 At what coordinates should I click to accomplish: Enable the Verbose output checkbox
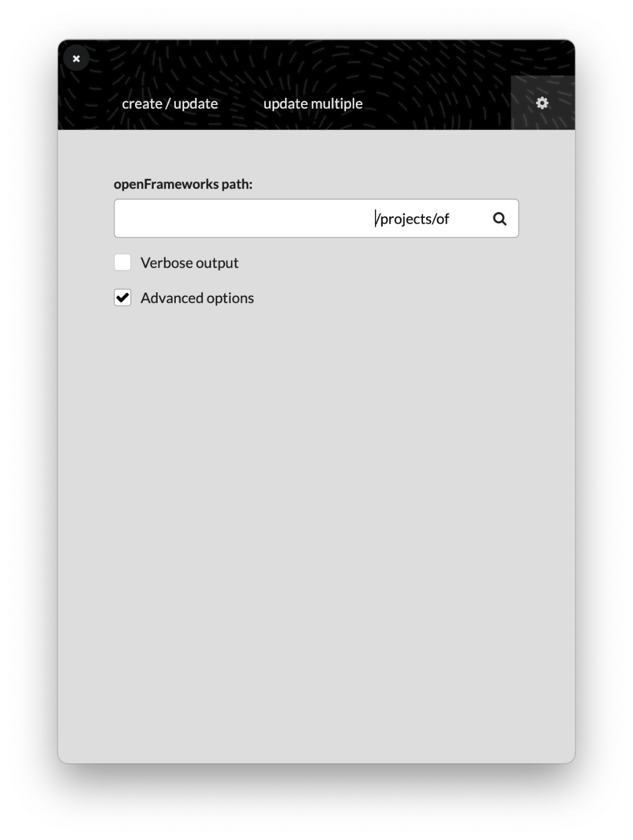[122, 262]
